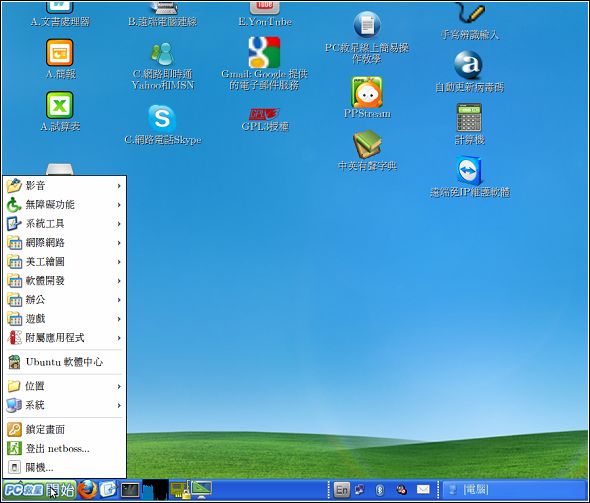The width and height of the screenshot is (590, 503).
Task: Expand the 無障礙功能 submenu arrow
Action: click(x=119, y=205)
